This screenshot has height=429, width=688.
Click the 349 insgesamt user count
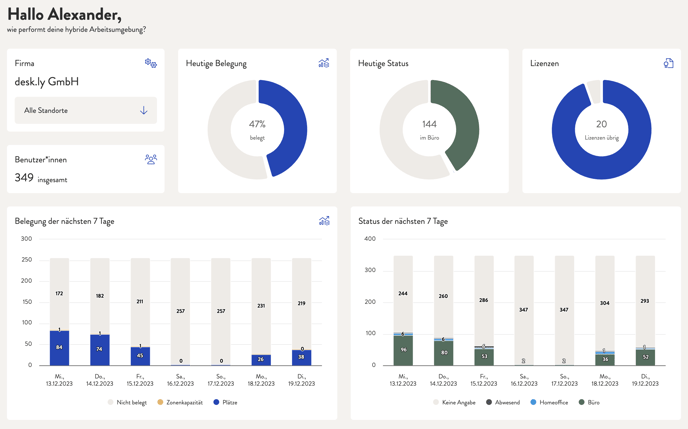41,178
